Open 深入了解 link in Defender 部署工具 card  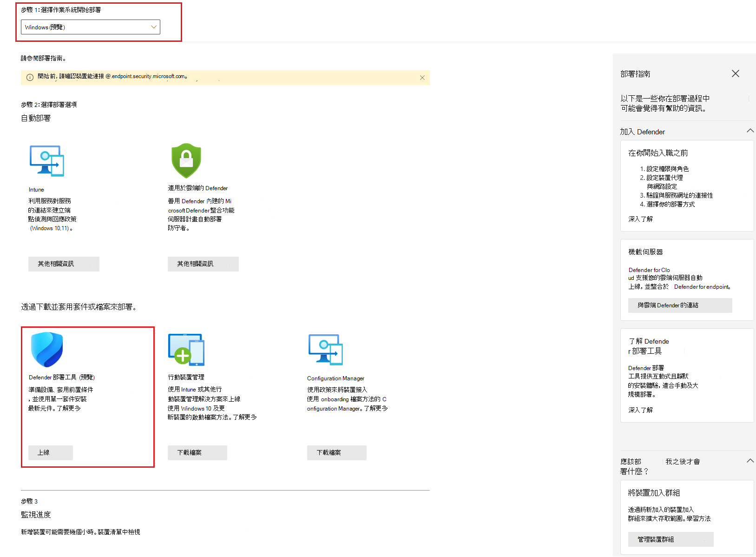point(641,410)
